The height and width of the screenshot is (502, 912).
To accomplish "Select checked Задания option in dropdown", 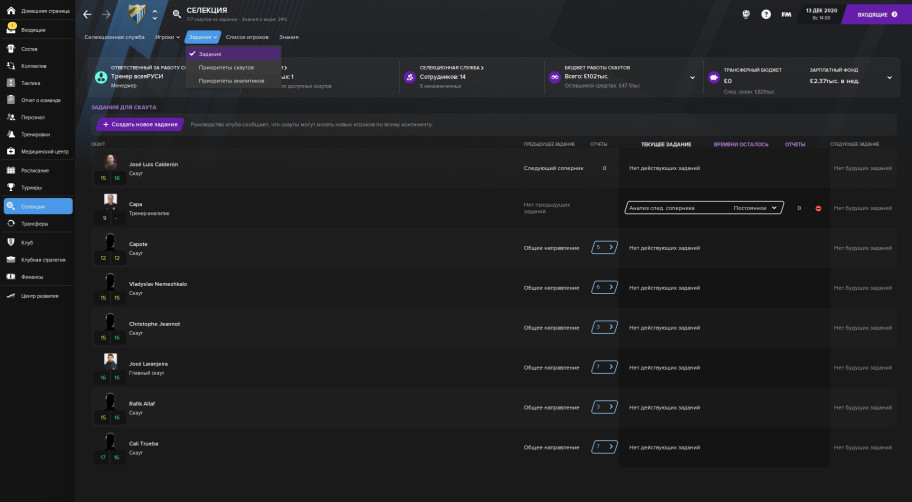I will click(x=210, y=54).
